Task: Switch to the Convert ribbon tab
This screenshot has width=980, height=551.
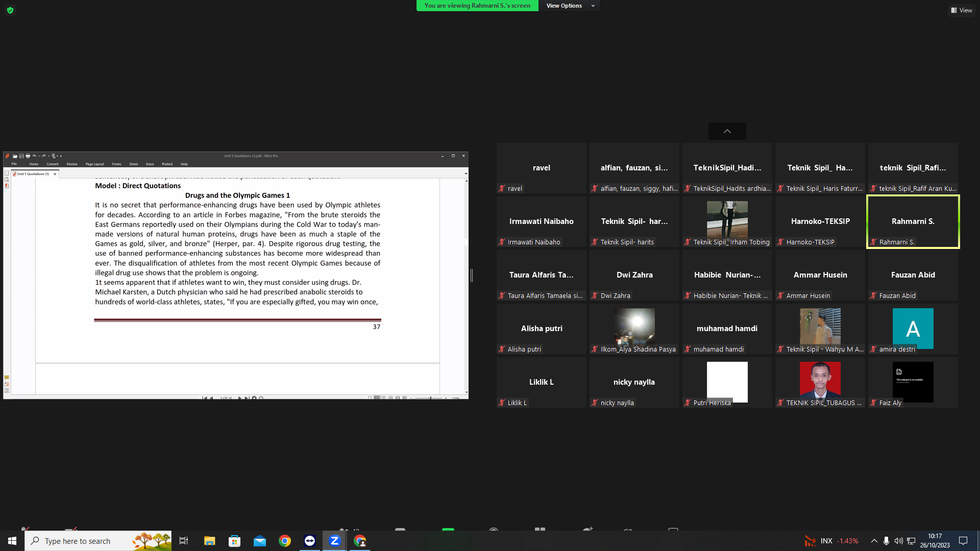Action: (x=53, y=164)
